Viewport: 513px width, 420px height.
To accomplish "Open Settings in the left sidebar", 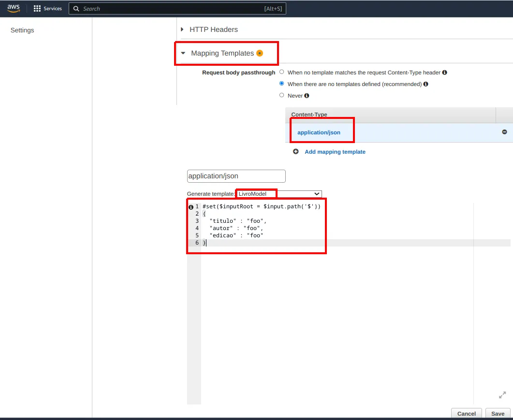I will [22, 30].
